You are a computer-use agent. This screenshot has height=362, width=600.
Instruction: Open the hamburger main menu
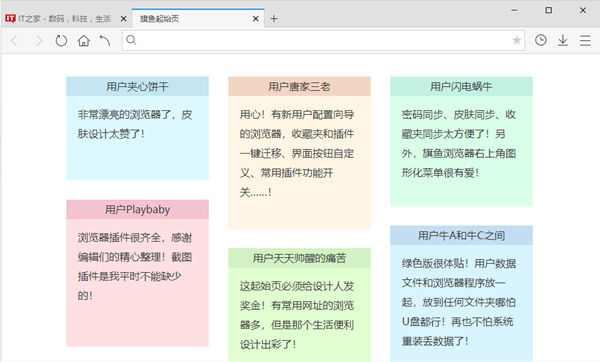click(x=585, y=40)
